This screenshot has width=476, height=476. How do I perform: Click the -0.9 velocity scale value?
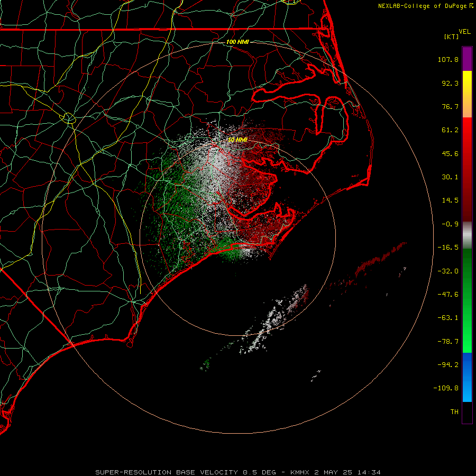tap(450, 224)
